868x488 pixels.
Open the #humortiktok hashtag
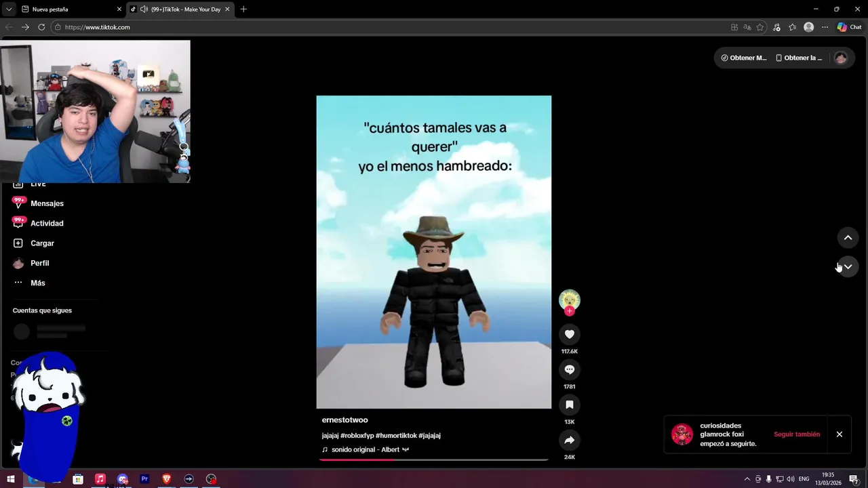pyautogui.click(x=396, y=436)
